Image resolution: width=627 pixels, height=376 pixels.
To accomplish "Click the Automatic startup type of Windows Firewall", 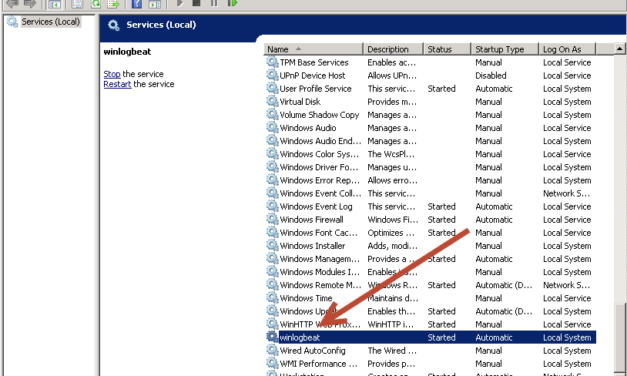I will point(493,219).
